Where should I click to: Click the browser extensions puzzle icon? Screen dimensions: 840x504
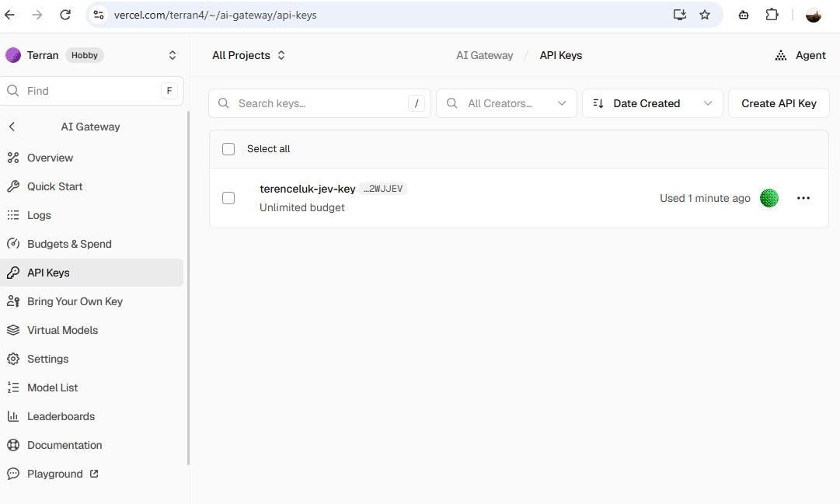coord(772,15)
